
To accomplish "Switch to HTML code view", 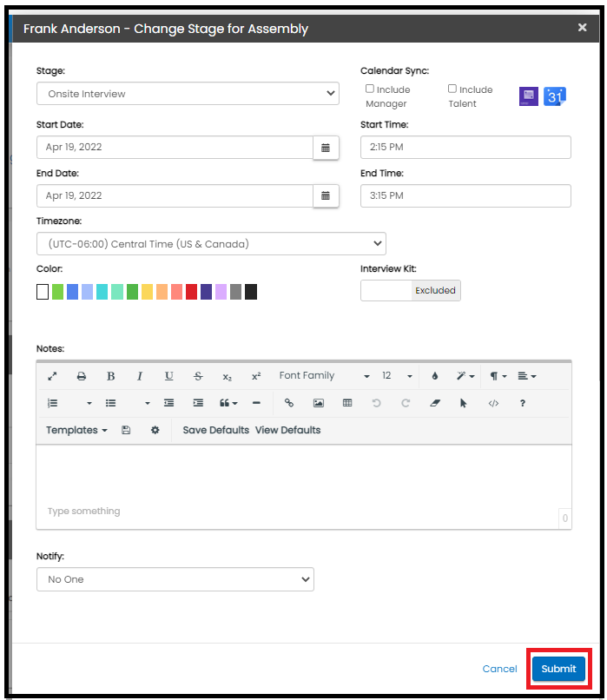I will point(493,403).
